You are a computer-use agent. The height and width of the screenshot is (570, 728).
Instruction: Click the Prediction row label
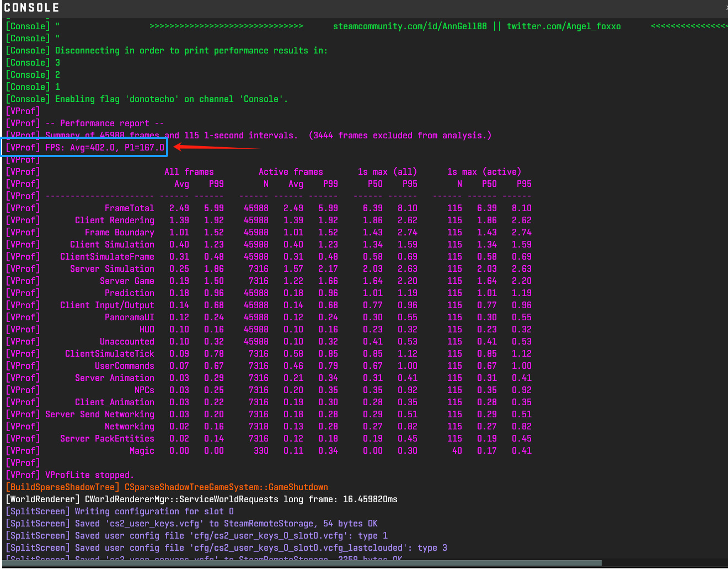tap(130, 293)
